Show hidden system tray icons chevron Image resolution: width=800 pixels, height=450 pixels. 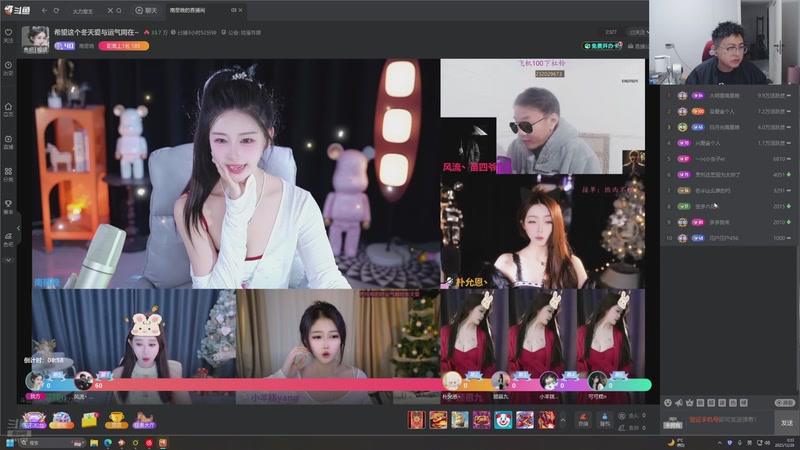(719, 443)
